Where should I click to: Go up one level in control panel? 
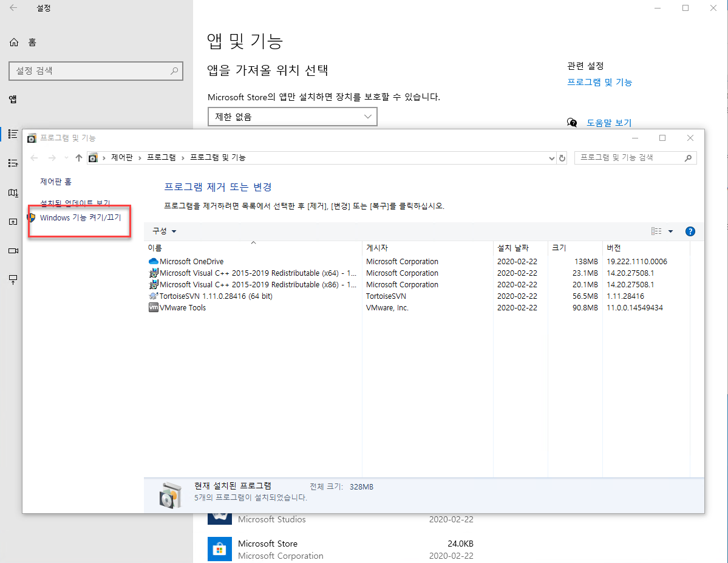point(79,158)
